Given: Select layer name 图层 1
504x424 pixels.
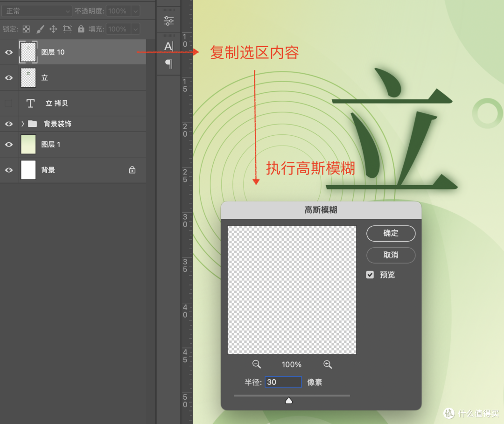Looking at the screenshot, I should click(x=51, y=145).
